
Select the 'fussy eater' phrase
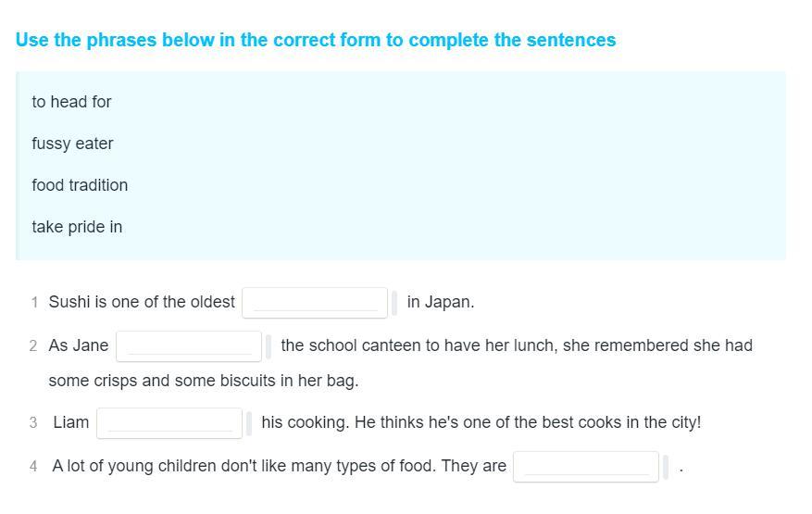pyautogui.click(x=72, y=144)
